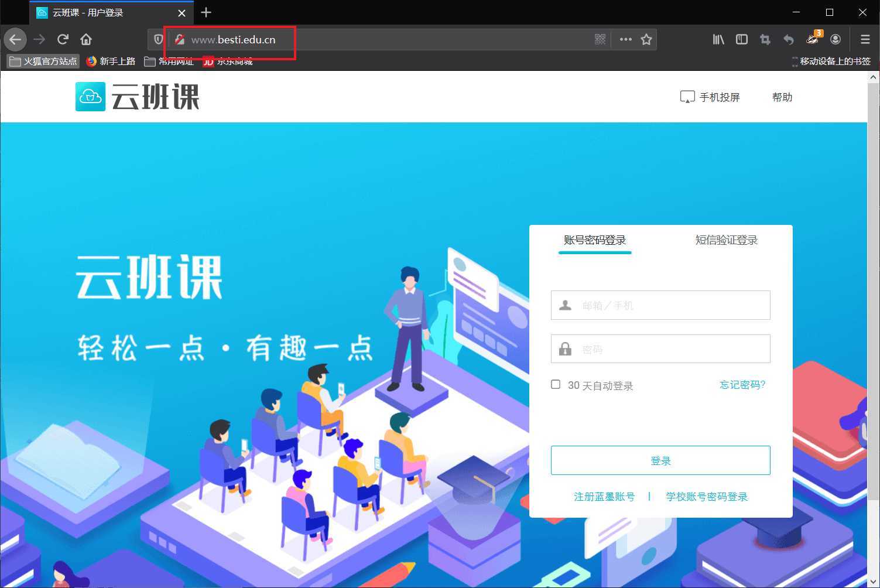The height and width of the screenshot is (588, 880).
Task: Open 火狐官方站点 bookmark folder
Action: pos(43,61)
